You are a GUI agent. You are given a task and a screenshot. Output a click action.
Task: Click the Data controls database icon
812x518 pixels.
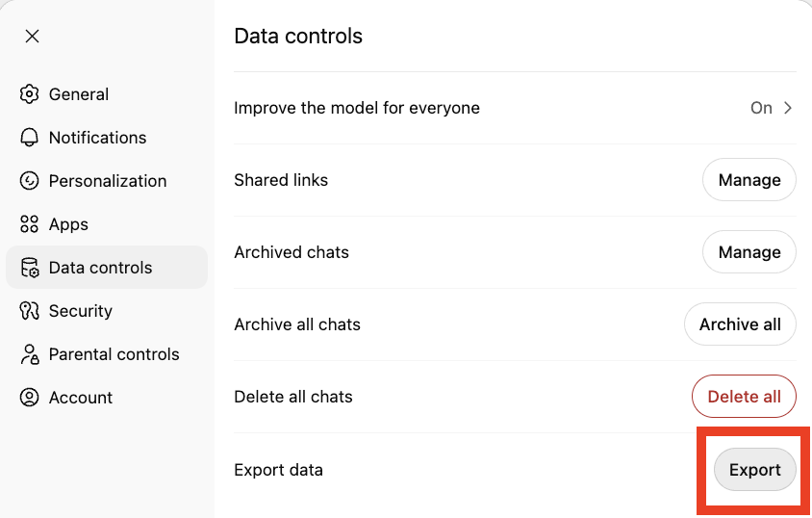(x=30, y=268)
